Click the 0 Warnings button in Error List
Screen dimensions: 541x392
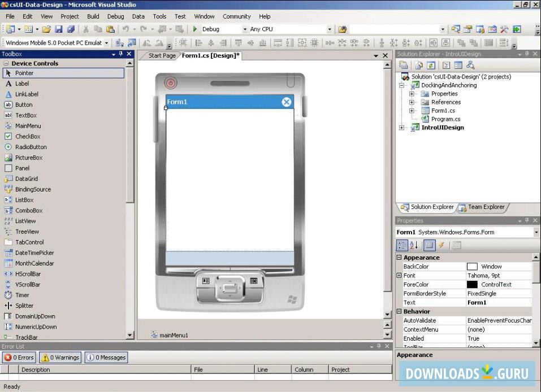59,357
